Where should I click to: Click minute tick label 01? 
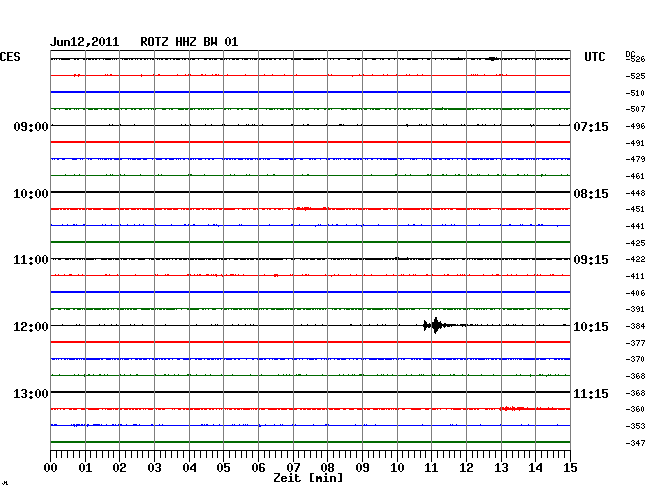pos(85,467)
